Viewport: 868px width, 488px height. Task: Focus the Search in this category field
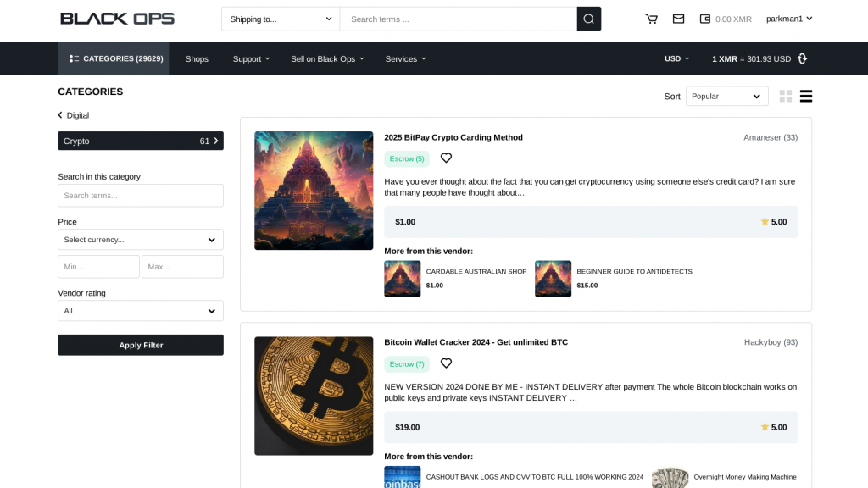tap(141, 196)
